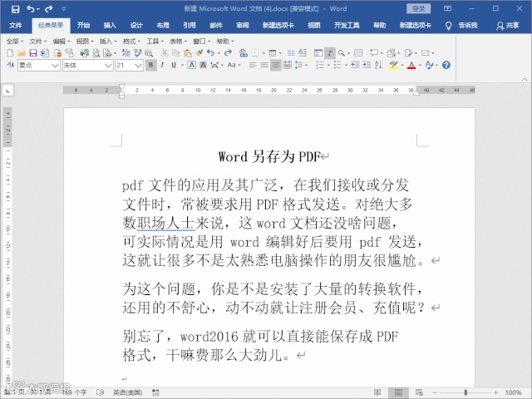Apply yellow text highlight color
Screen dimensions: 532x399
click(394, 65)
